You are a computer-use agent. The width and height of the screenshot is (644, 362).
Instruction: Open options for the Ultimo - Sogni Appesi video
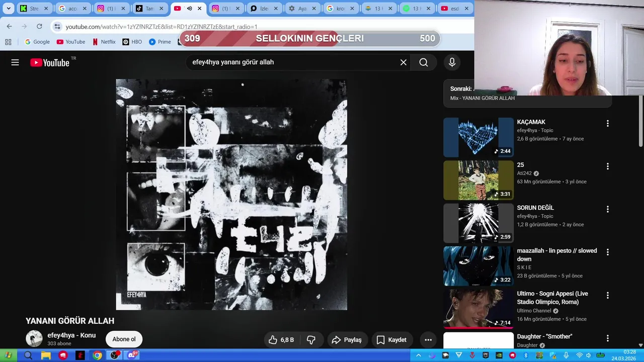607,295
